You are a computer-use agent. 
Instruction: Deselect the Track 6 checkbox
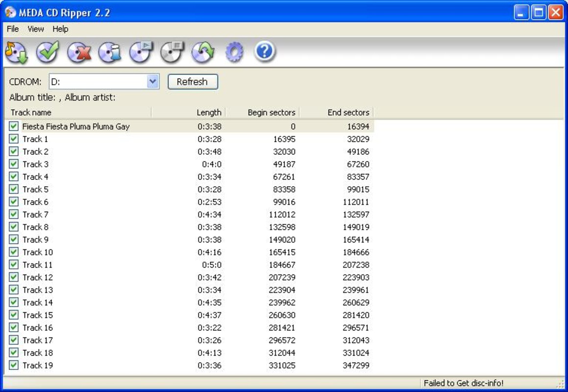[x=14, y=201]
